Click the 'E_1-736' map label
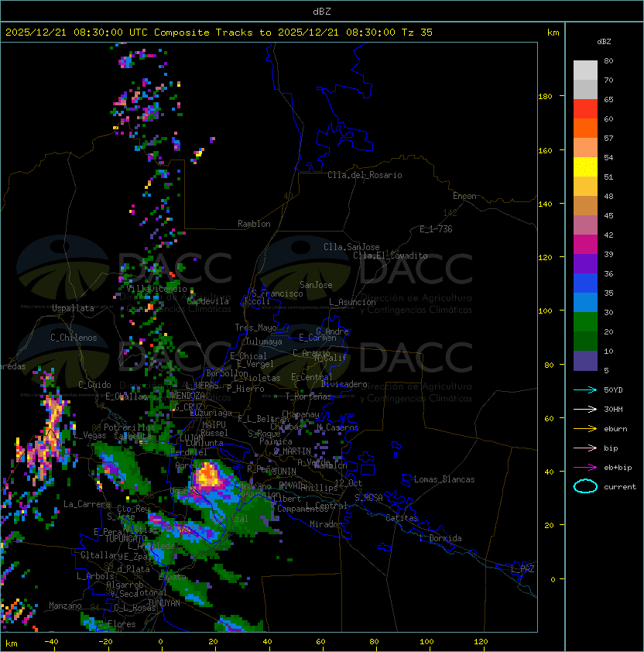The image size is (644, 652). click(x=436, y=229)
